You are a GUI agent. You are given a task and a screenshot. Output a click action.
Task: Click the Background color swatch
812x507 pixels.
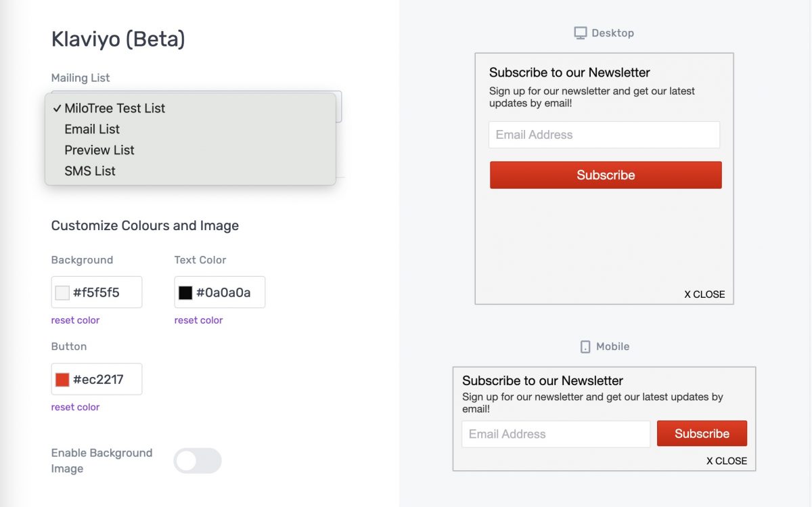pos(62,293)
